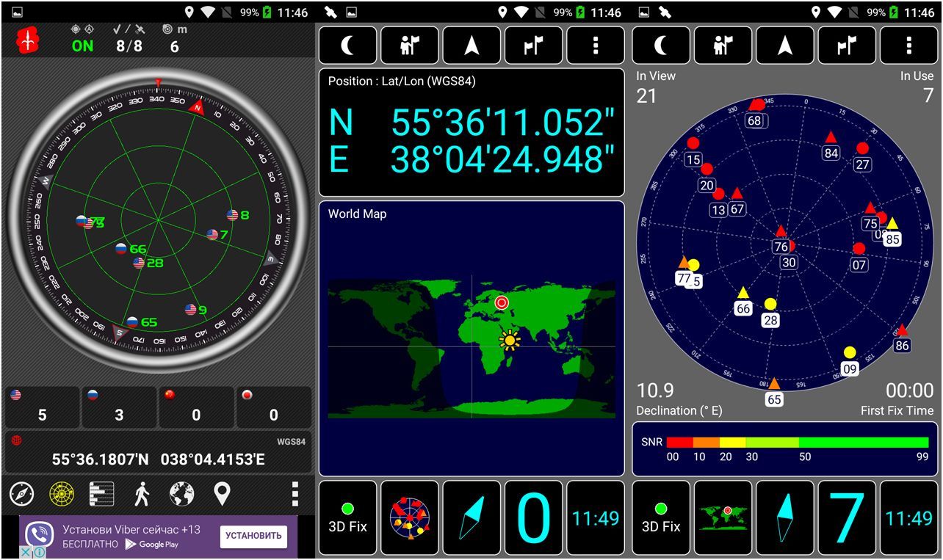The image size is (943, 560).
Task: Tap the location pin icon in left app
Action: (222, 494)
